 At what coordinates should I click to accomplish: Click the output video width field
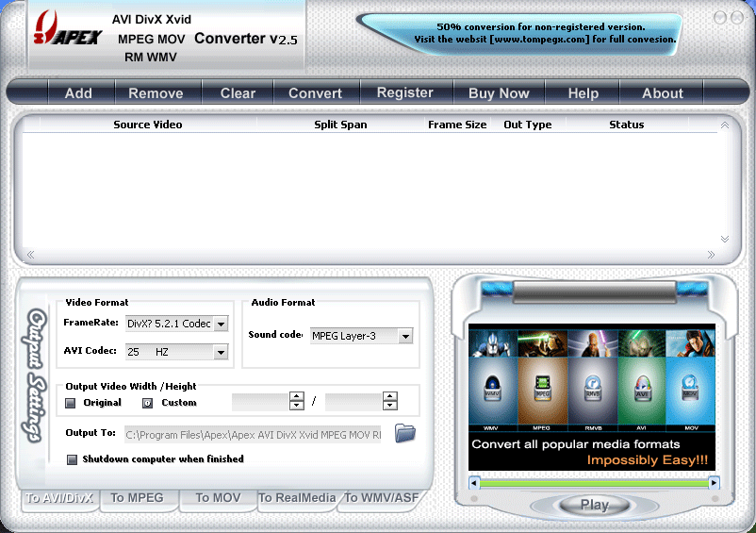point(261,401)
